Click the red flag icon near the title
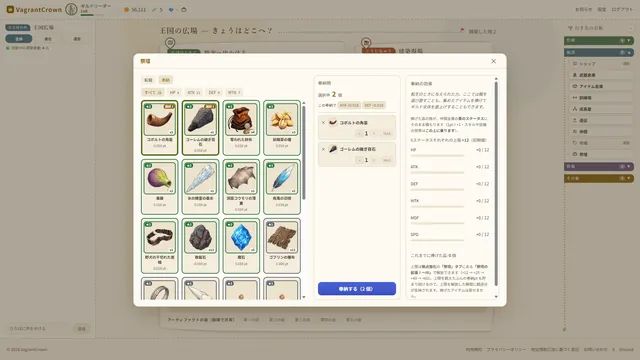640x360 pixels. (462, 30)
